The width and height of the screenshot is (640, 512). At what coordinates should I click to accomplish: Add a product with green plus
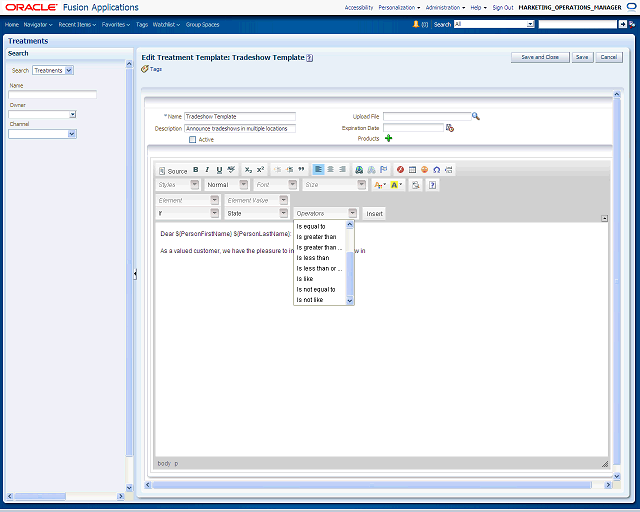pos(389,138)
